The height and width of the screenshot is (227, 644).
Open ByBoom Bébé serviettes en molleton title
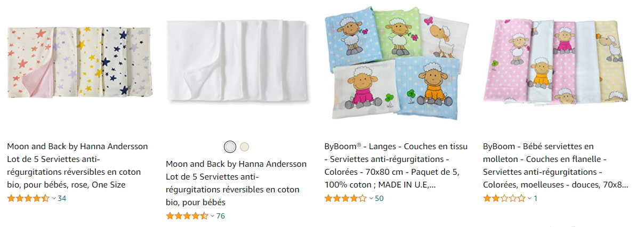click(556, 166)
